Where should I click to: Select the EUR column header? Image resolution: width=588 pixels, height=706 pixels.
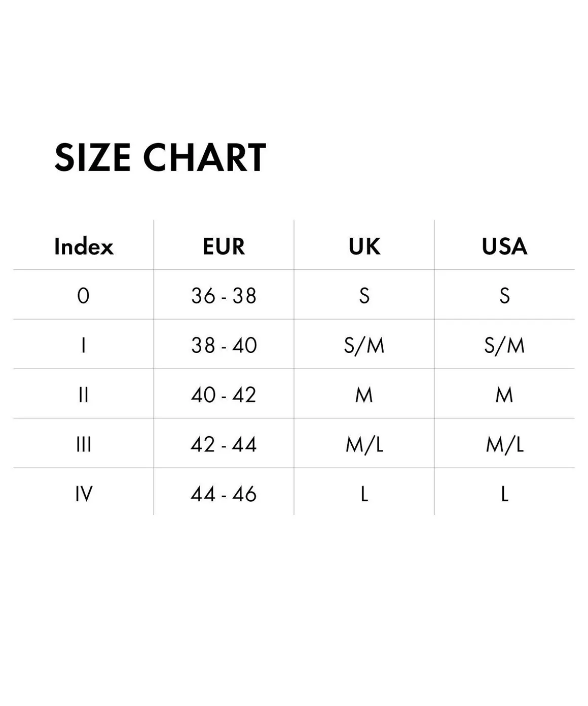(x=224, y=246)
